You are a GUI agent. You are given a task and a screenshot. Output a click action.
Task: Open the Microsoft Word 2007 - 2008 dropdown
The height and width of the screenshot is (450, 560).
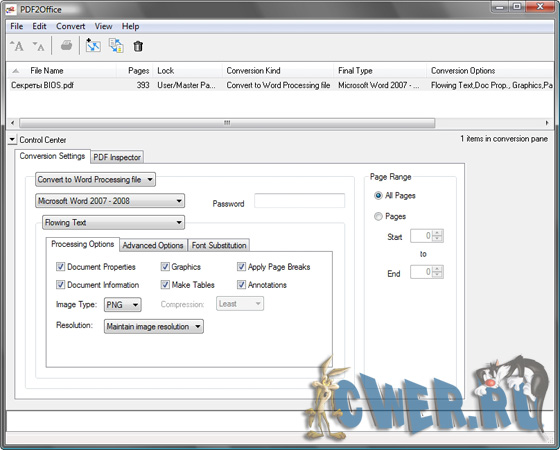(x=110, y=201)
